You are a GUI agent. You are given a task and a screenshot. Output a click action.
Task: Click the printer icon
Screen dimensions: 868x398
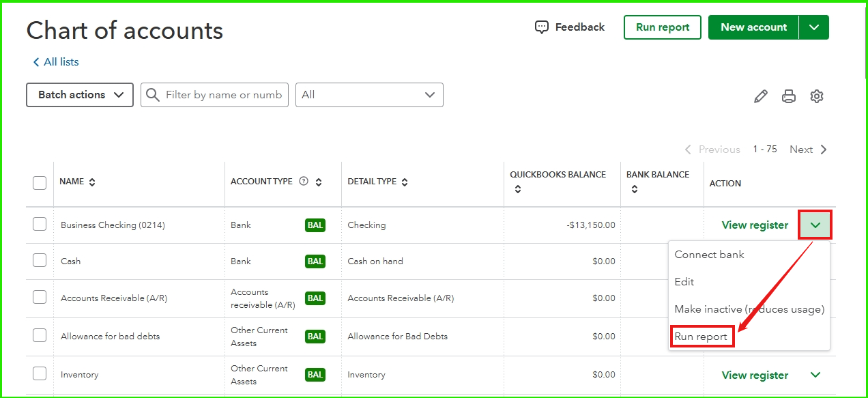(x=789, y=96)
